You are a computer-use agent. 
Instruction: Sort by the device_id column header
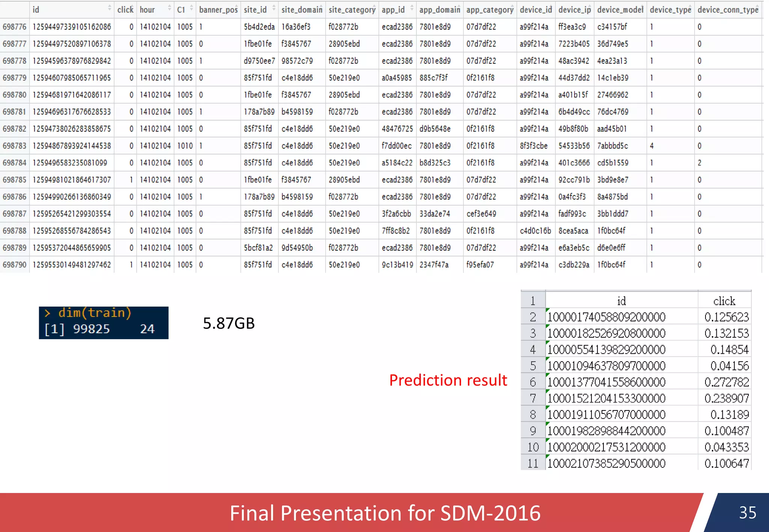pyautogui.click(x=536, y=10)
